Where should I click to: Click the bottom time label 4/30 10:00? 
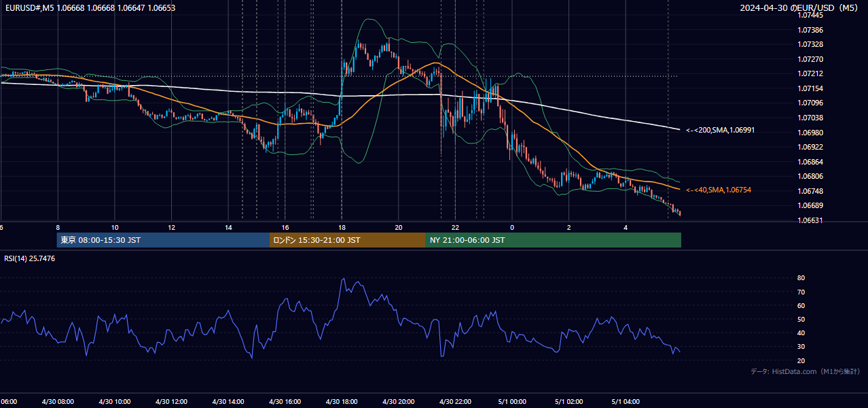[x=114, y=402]
